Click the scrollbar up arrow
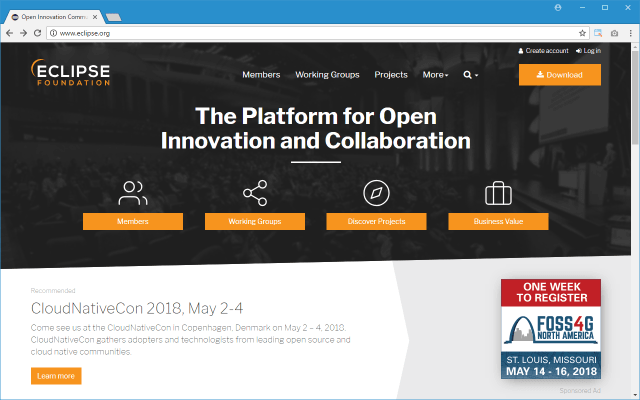Viewport: 640px width, 400px height. coord(635,47)
